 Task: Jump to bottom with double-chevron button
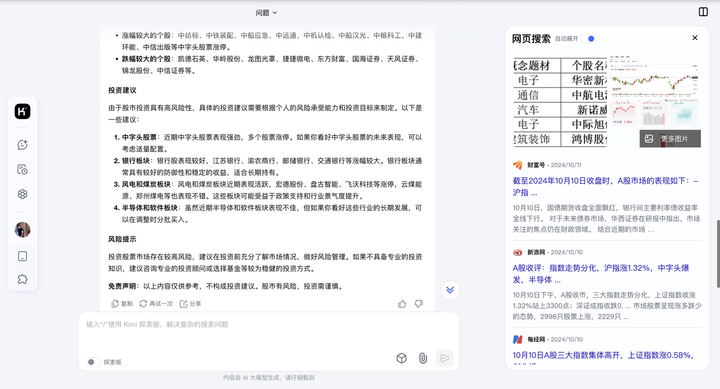(x=450, y=290)
